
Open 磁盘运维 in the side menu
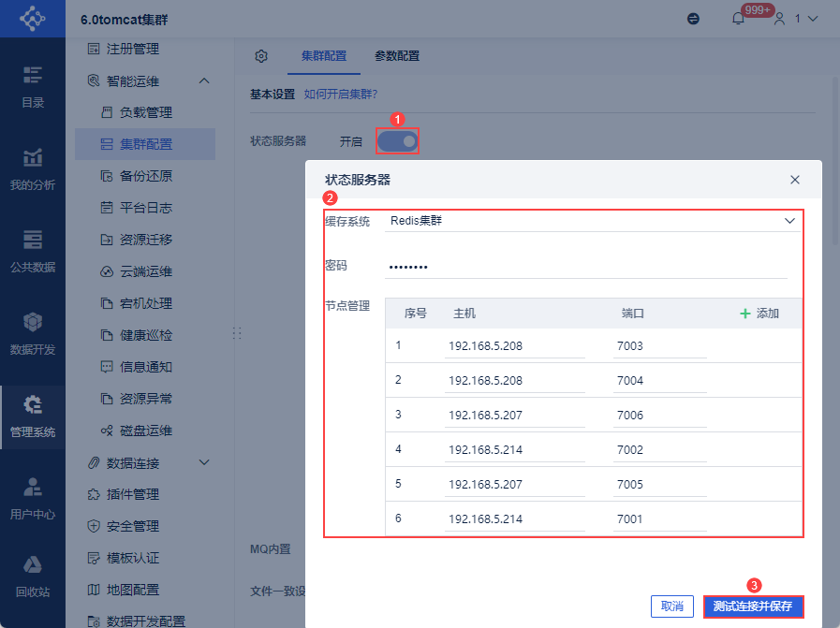point(137,431)
